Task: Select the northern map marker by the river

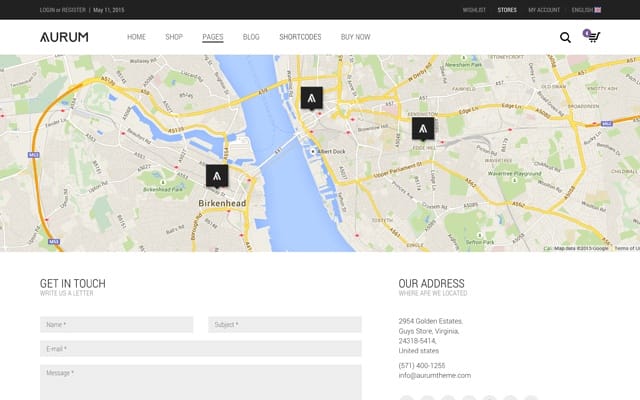Action: 312,98
